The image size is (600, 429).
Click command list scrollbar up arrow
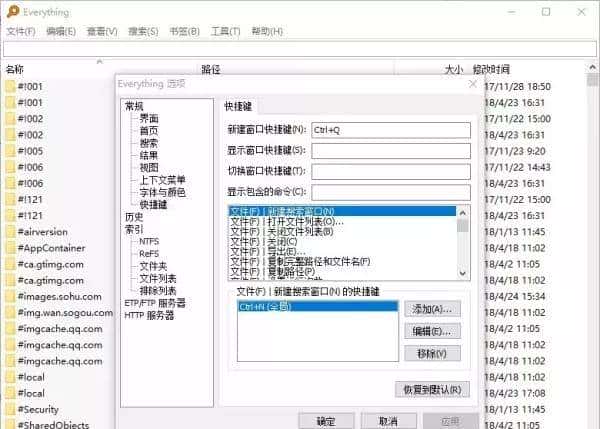(x=463, y=213)
